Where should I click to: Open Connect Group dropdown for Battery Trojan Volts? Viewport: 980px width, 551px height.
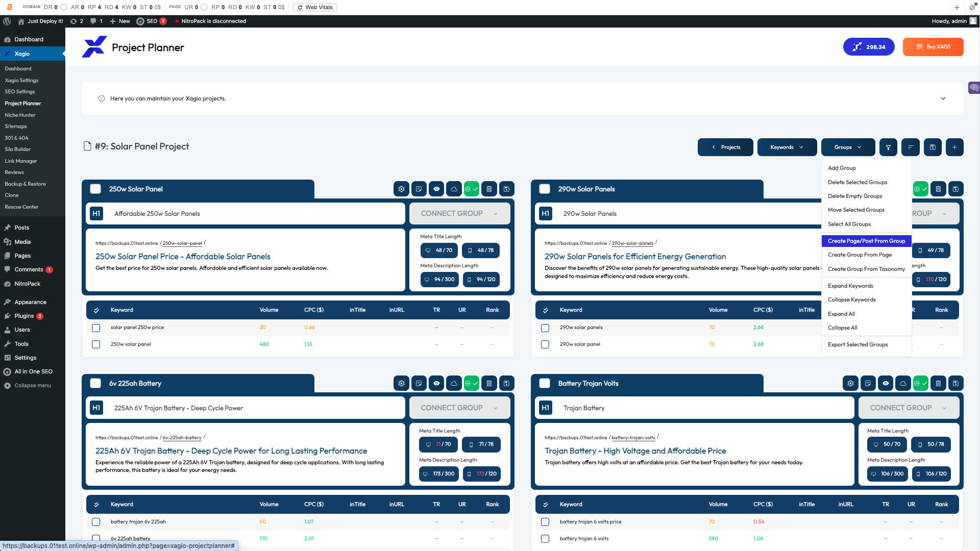[909, 408]
